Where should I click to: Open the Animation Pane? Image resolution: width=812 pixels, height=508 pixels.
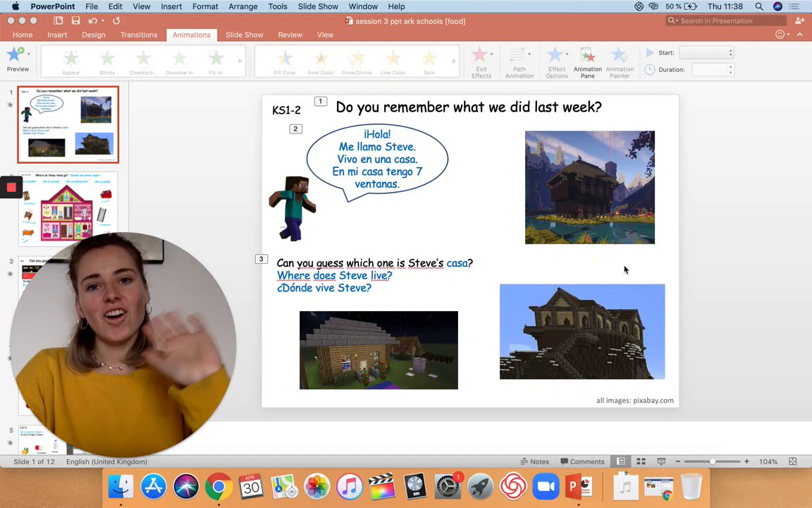coord(587,62)
